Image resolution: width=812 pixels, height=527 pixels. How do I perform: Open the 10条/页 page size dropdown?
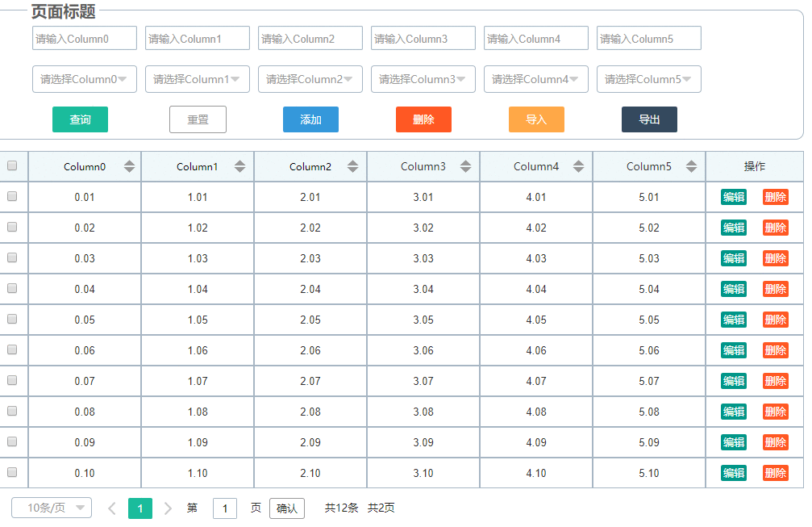[x=52, y=508]
